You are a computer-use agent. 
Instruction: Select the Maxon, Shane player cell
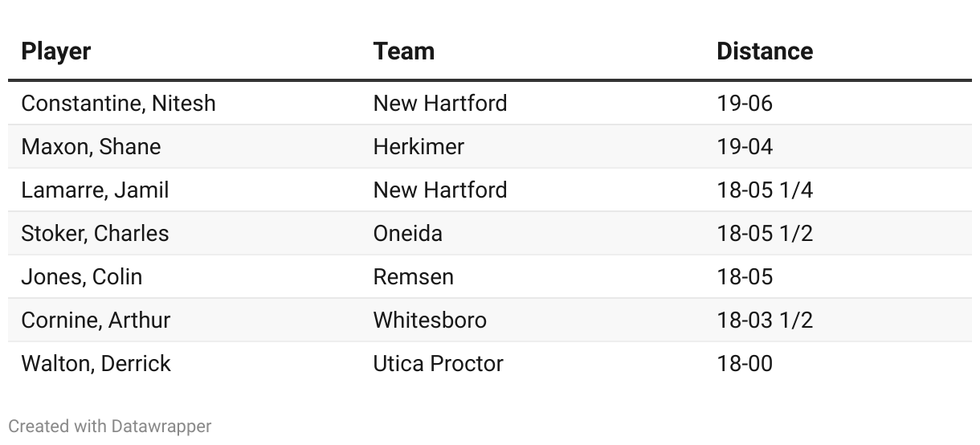click(x=91, y=147)
